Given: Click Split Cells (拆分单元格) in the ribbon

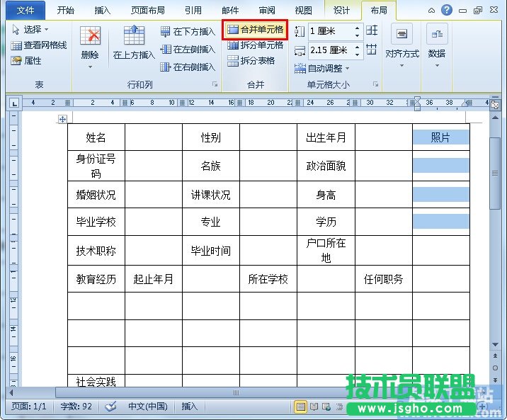Looking at the screenshot, I should [255, 45].
